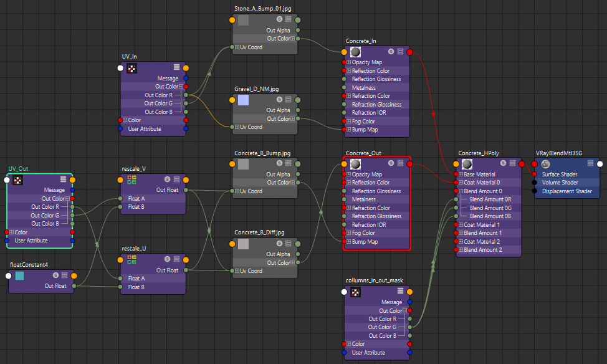
Task: Click the swatch thumbnail on Concrete_B_Bump.jpg node
Action: pyautogui.click(x=243, y=164)
